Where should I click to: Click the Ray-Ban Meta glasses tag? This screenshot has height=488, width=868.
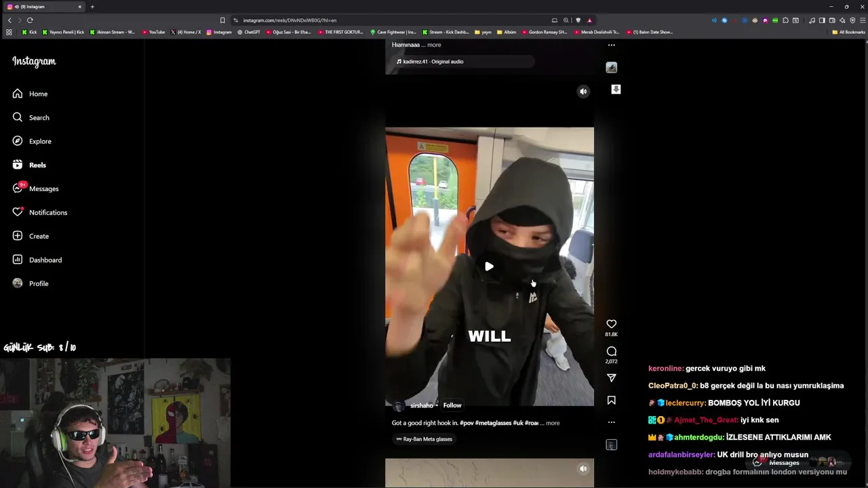(424, 439)
